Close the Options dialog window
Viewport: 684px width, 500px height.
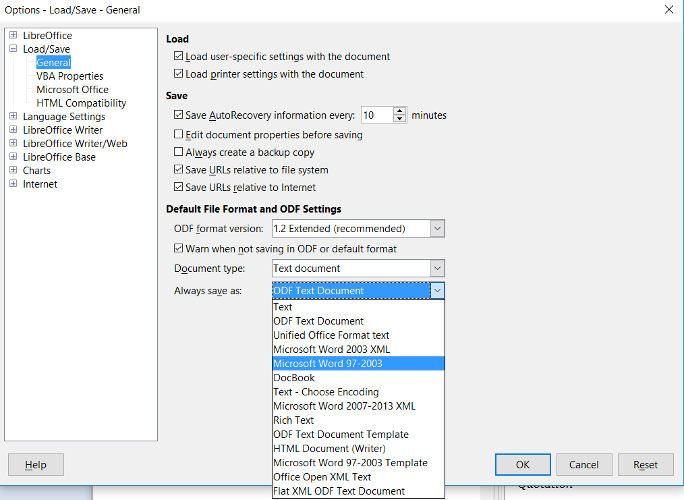(669, 10)
